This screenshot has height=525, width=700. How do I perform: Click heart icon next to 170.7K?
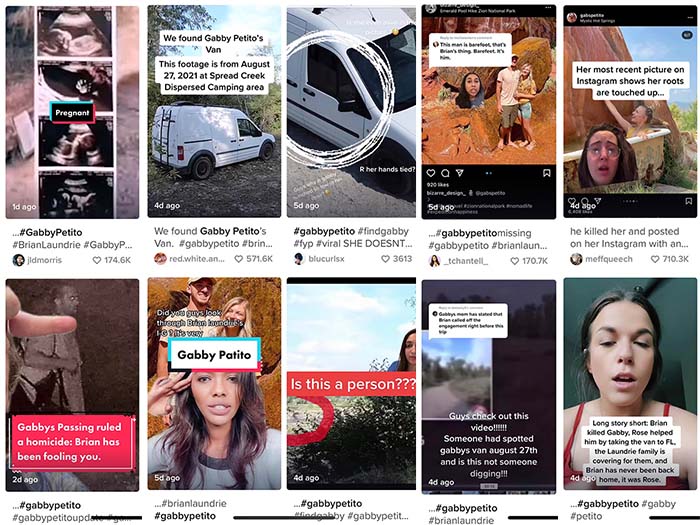(x=515, y=261)
